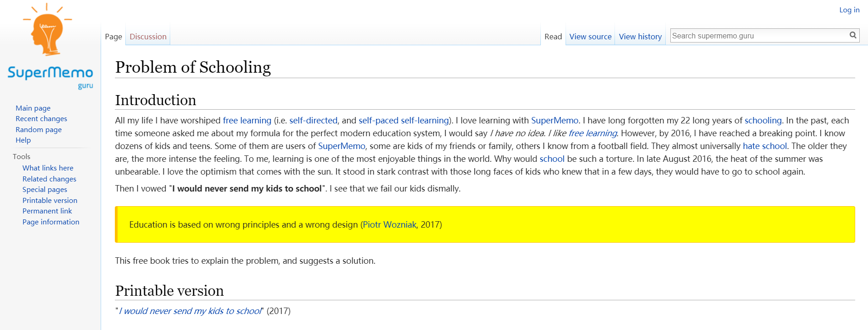This screenshot has height=330, width=868.
Task: Click the Introduction section heading
Action: click(156, 100)
